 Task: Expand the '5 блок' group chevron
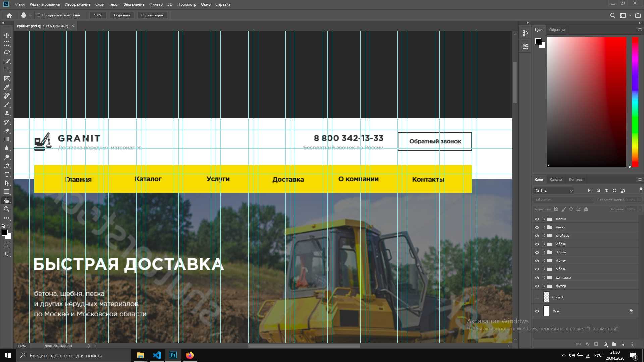pyautogui.click(x=544, y=269)
